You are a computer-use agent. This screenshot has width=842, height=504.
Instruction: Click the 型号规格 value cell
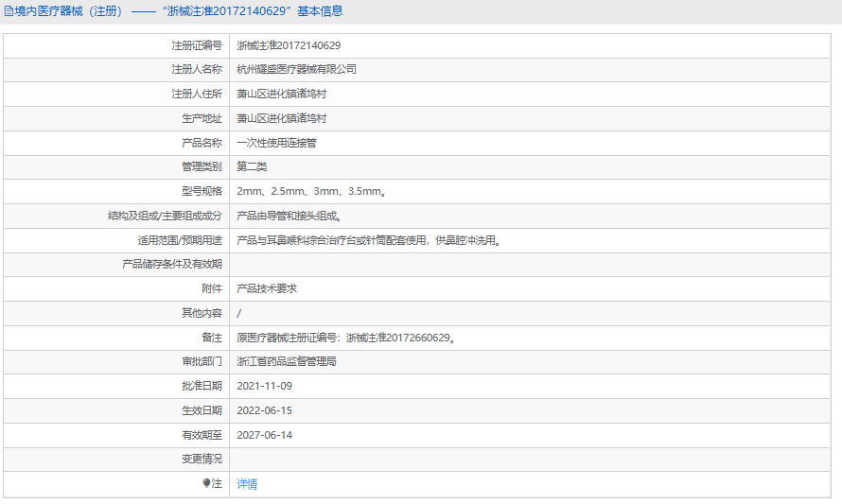point(530,191)
